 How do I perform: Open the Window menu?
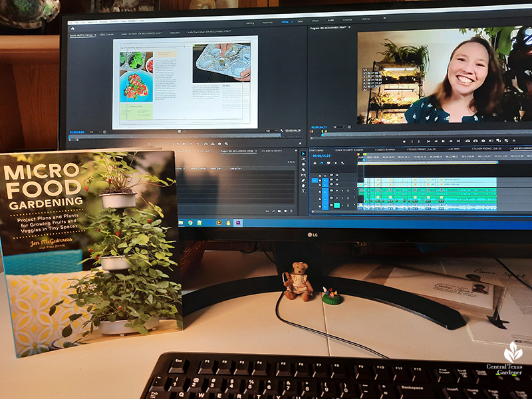click(x=132, y=21)
